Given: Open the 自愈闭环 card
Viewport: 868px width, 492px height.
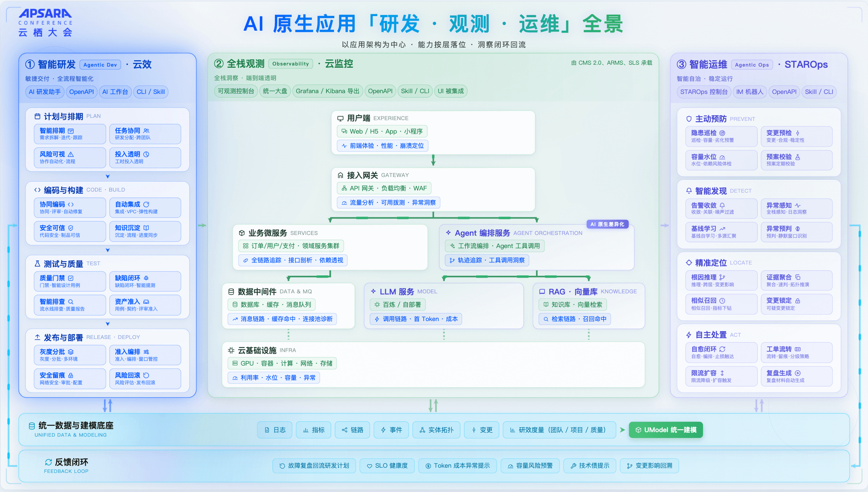Looking at the screenshot, I should [x=721, y=352].
